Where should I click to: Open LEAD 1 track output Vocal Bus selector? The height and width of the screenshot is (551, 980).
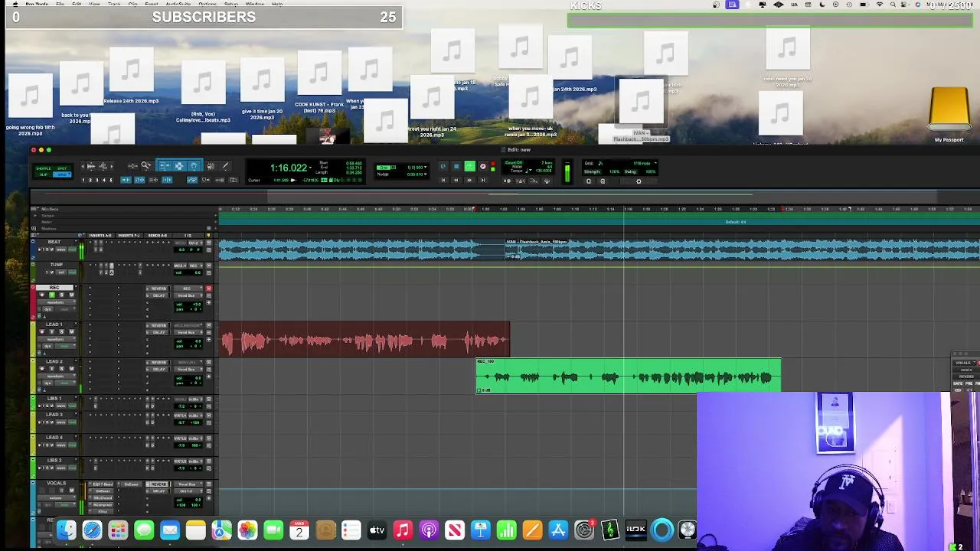188,332
